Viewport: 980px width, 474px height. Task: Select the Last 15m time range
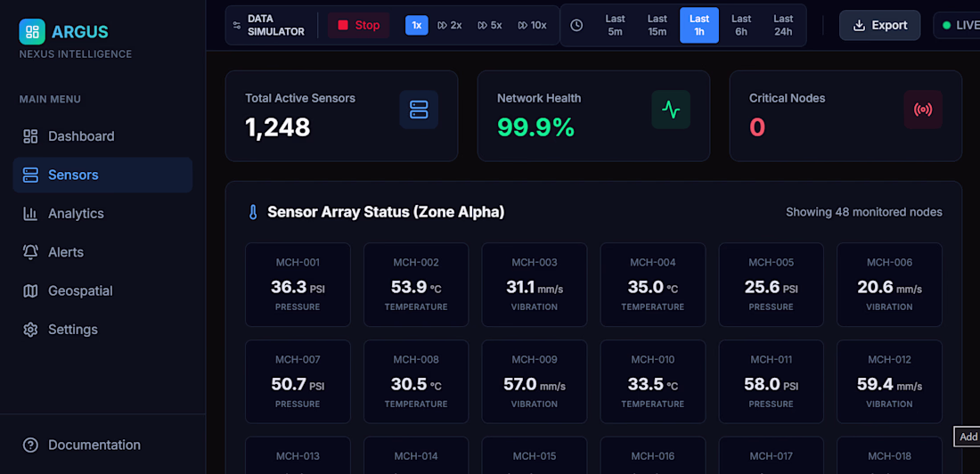coord(657,25)
